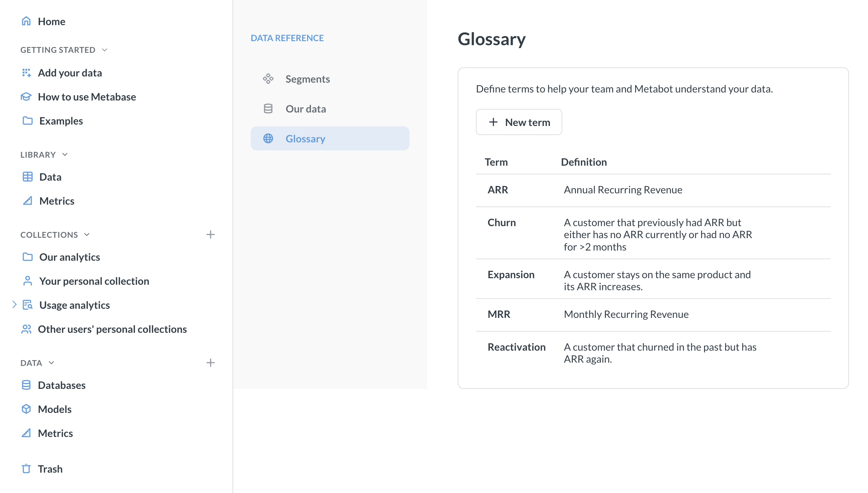The height and width of the screenshot is (493, 868).
Task: Click the Reactivation term
Action: [x=517, y=347]
